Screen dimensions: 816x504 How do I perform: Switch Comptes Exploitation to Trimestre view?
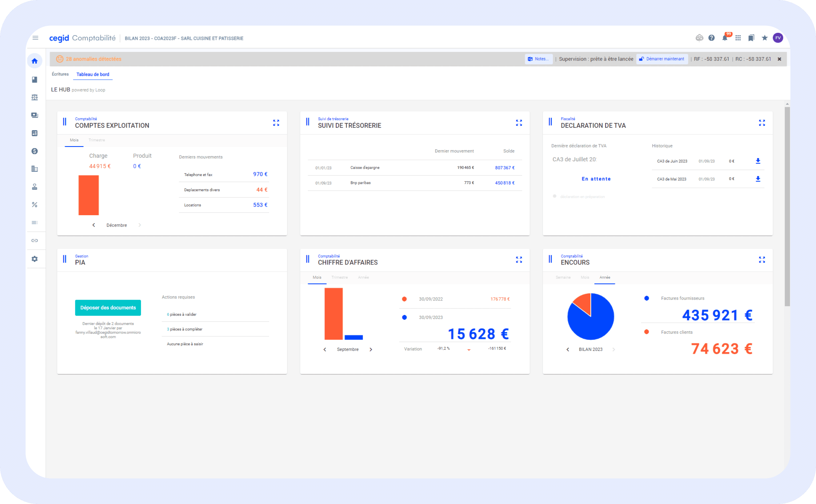(97, 140)
